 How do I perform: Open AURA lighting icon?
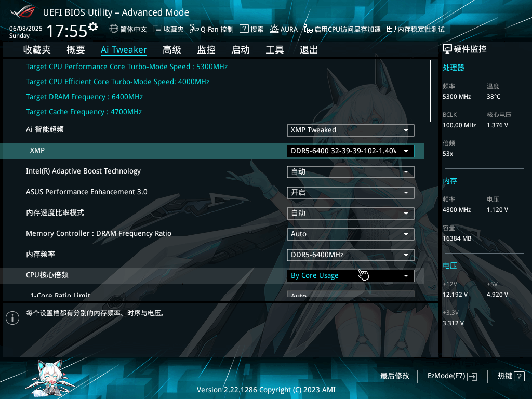click(274, 29)
